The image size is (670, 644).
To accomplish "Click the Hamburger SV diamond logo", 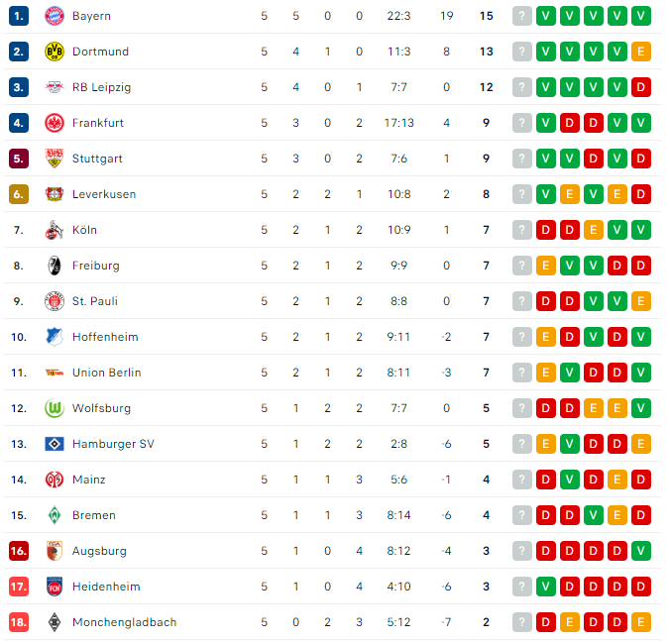I will click(x=54, y=444).
